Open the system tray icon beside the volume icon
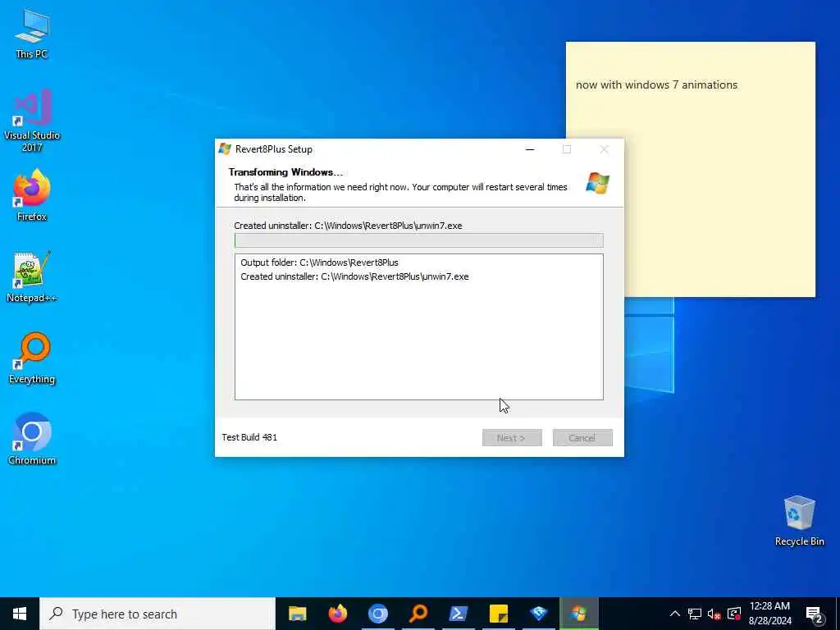The height and width of the screenshot is (630, 840). point(734,614)
